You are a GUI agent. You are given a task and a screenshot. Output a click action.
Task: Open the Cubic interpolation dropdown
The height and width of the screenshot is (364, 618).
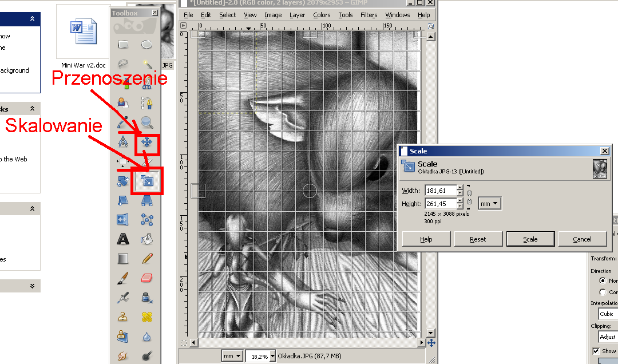point(608,314)
